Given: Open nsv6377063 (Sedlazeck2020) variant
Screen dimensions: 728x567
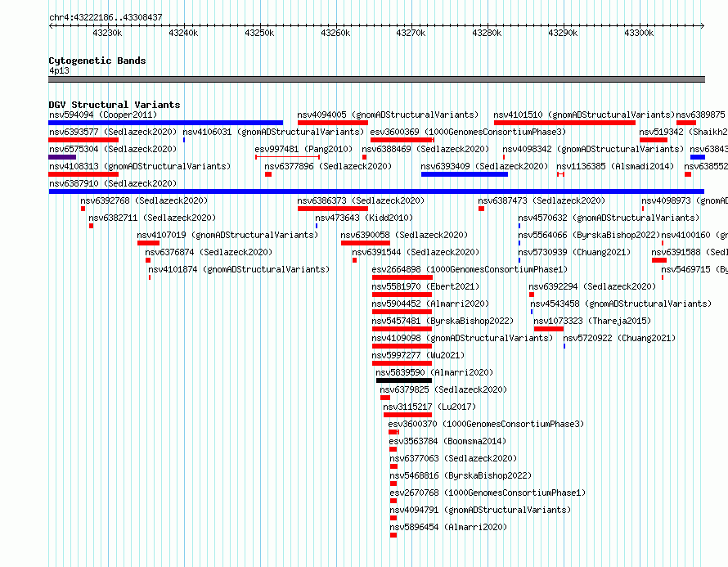Looking at the screenshot, I should (x=453, y=458).
